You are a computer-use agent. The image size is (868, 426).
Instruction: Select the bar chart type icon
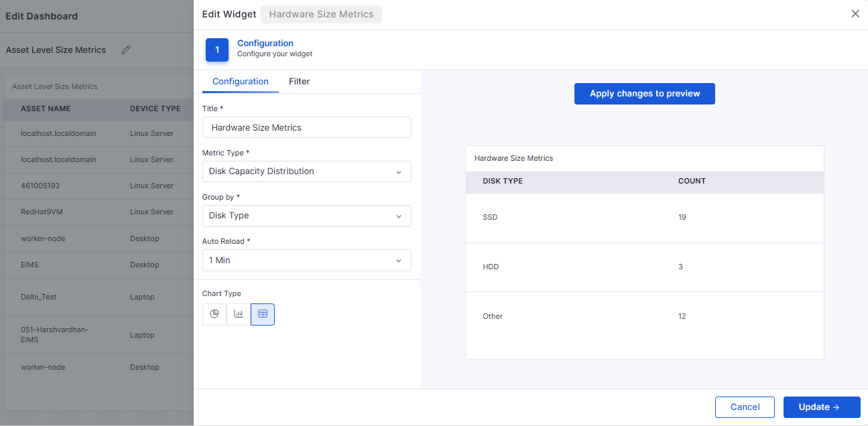coord(239,314)
